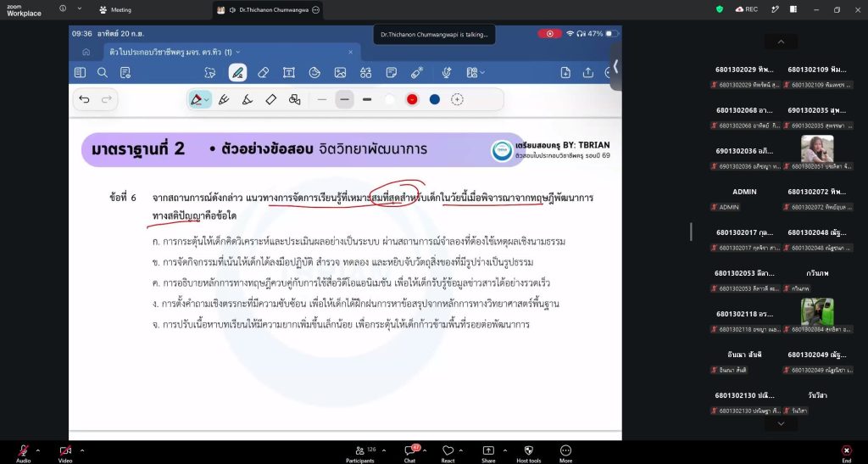Select the eraser tool in top toolbar
The height and width of the screenshot is (464, 868).
[x=264, y=73]
